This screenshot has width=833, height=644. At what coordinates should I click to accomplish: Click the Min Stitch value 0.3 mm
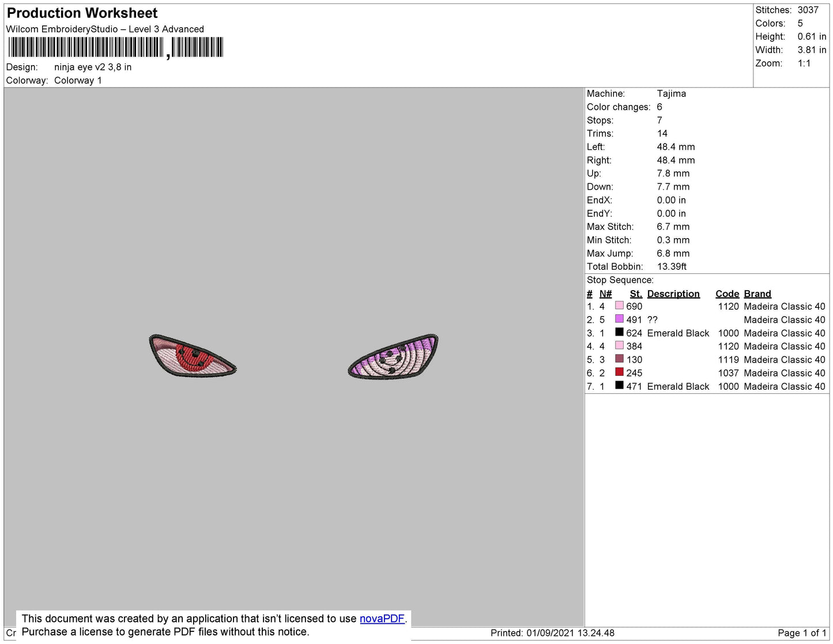click(673, 240)
